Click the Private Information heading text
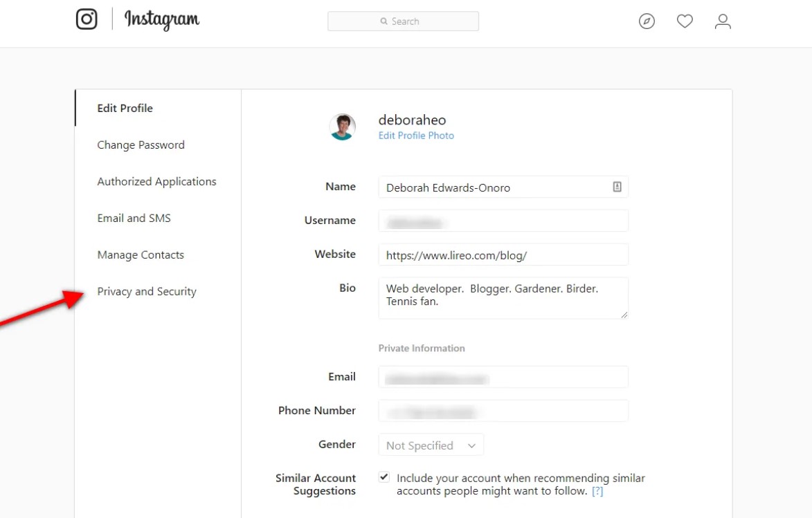 coord(422,349)
